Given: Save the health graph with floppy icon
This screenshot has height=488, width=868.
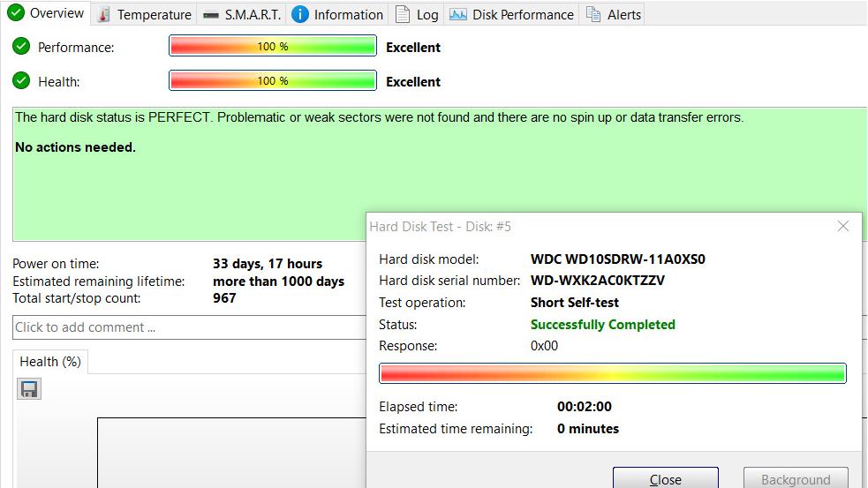Looking at the screenshot, I should (29, 389).
